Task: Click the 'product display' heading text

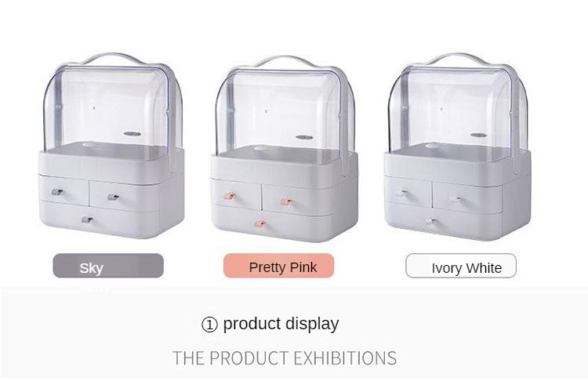Action: point(281,324)
